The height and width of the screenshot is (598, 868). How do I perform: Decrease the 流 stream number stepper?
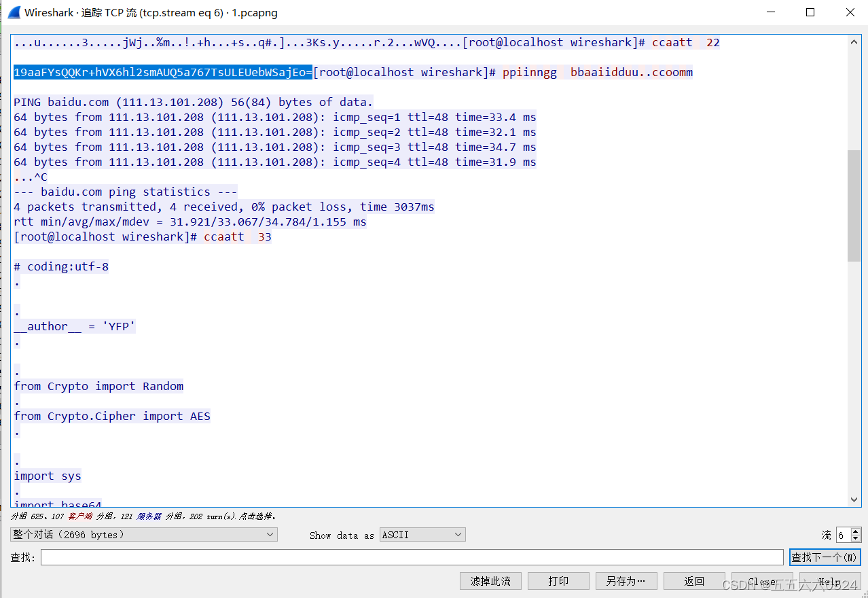click(856, 538)
